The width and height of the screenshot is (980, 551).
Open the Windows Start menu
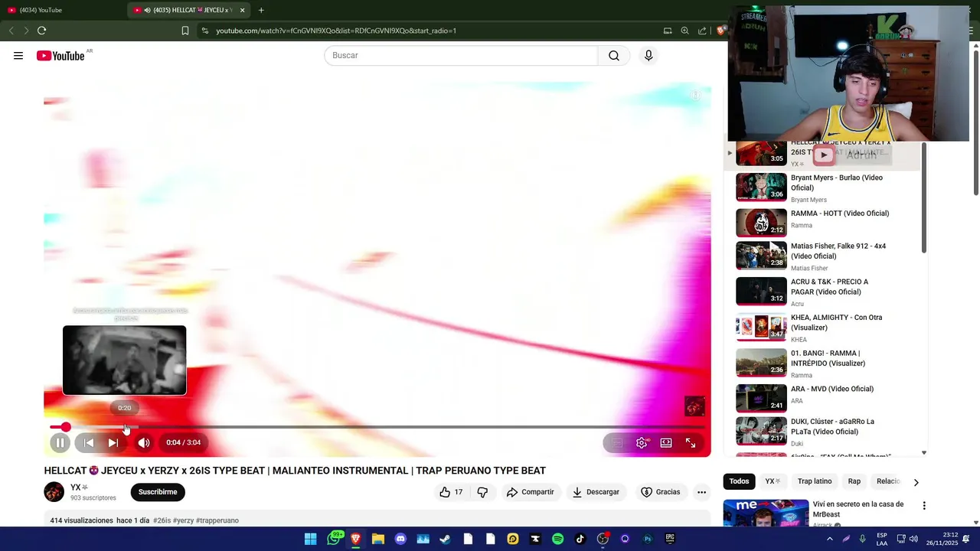coord(310,539)
